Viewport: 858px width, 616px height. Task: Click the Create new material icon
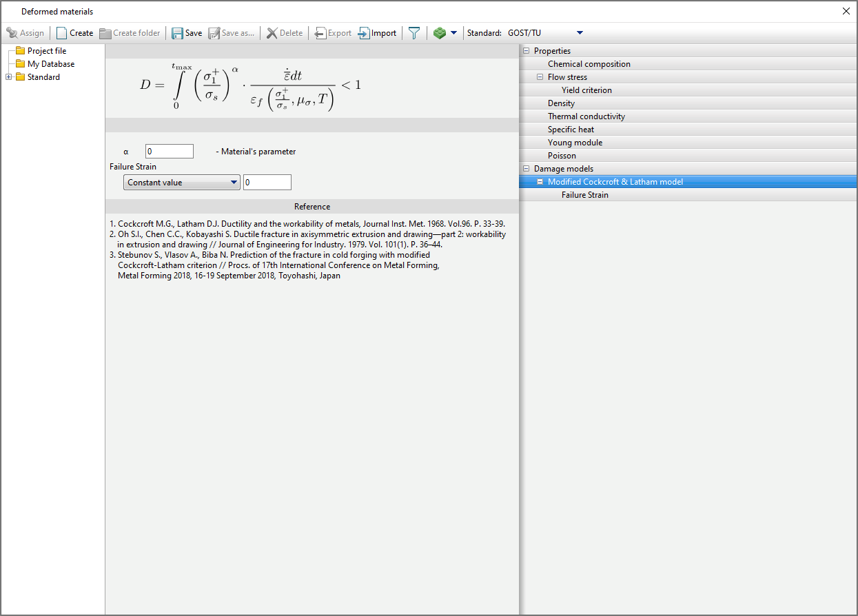(62, 33)
